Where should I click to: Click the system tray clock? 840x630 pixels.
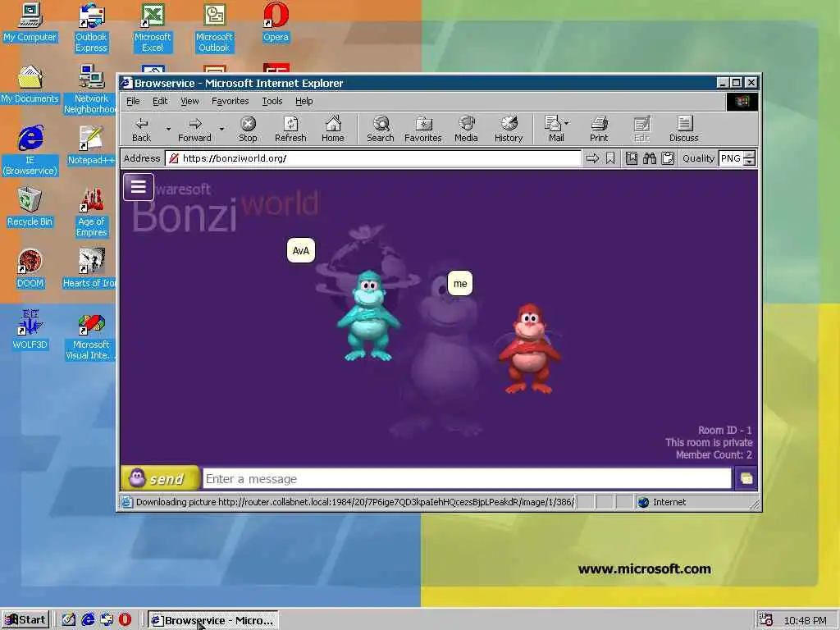[x=806, y=620]
